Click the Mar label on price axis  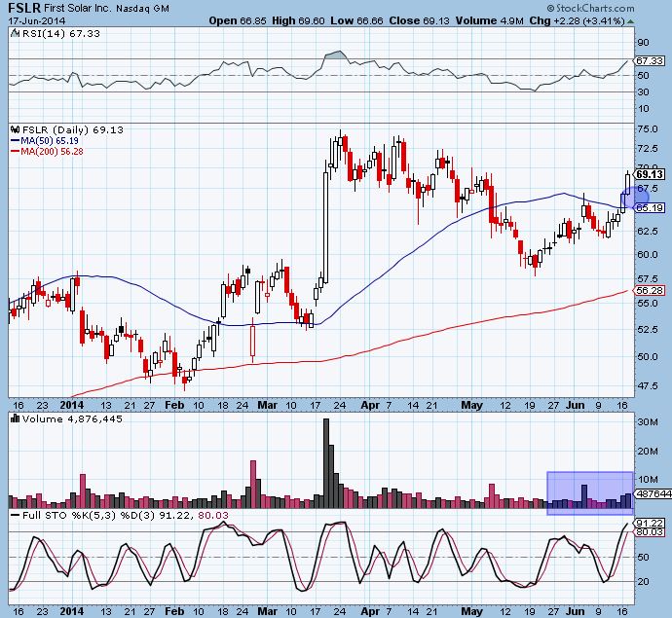[267, 405]
